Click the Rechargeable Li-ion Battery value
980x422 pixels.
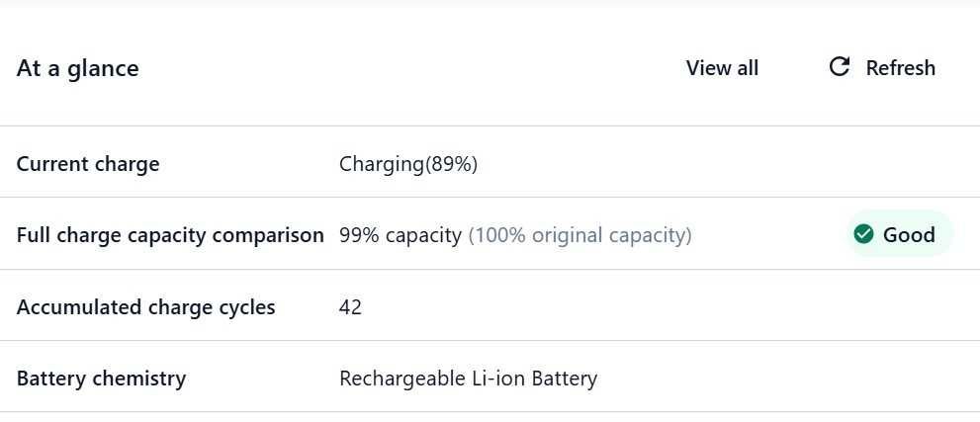(x=468, y=379)
